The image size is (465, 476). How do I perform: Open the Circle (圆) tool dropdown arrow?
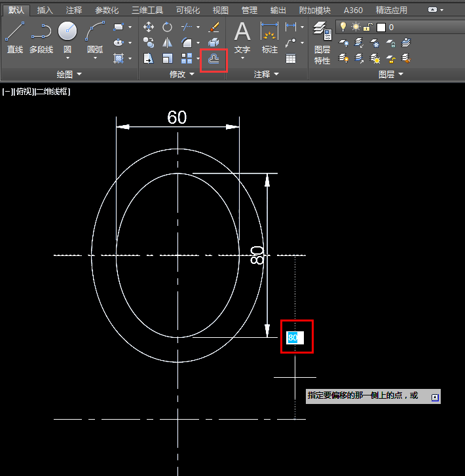[x=67, y=58]
